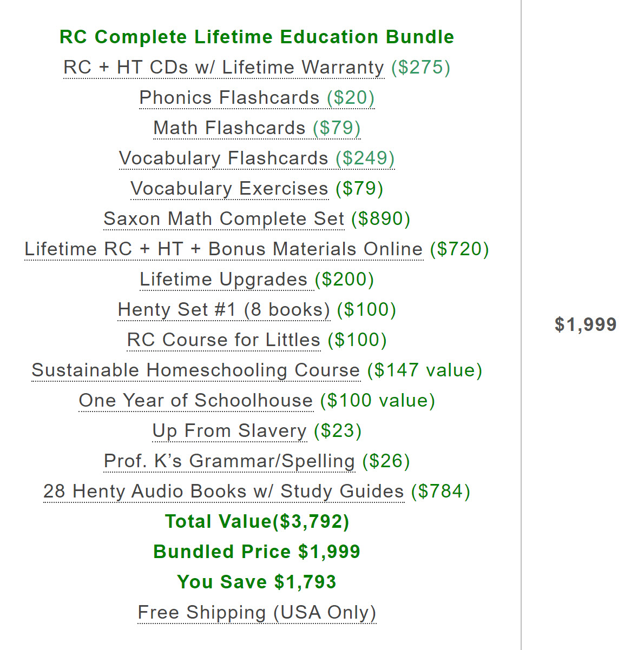The image size is (644, 650).
Task: Open Prof. K's Grammar/Spelling link
Action: (x=229, y=461)
